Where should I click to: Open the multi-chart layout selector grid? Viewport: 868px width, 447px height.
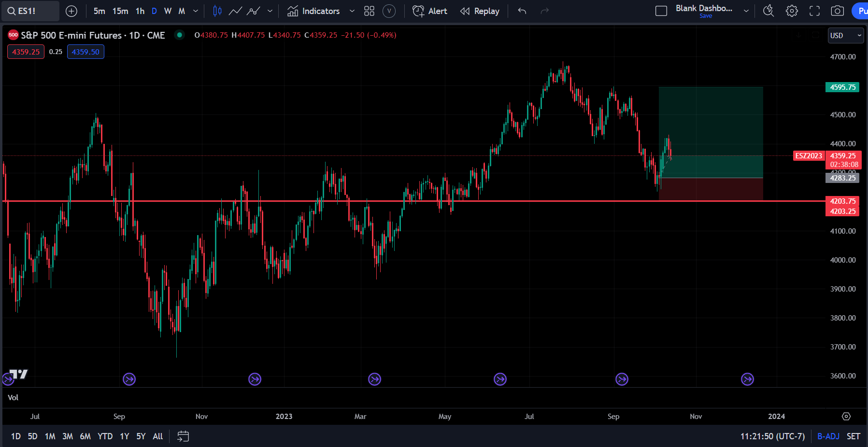point(369,11)
